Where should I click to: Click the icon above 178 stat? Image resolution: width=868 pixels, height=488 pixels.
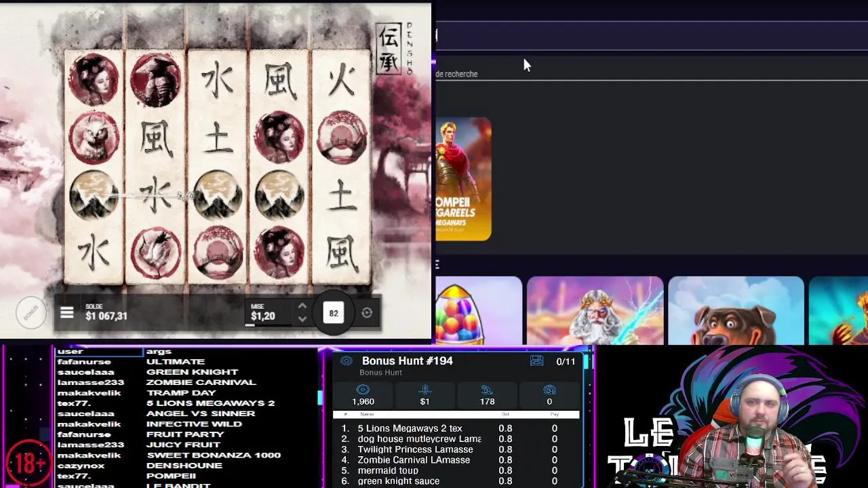point(487,390)
